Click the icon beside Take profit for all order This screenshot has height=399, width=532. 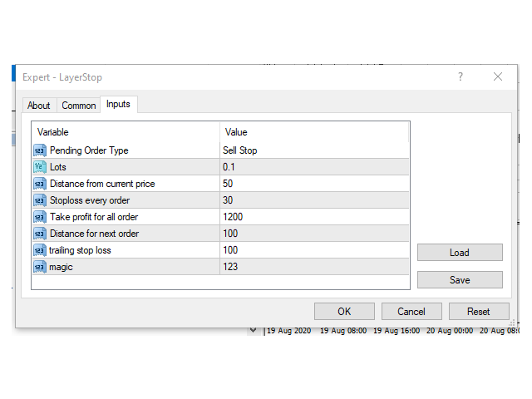[x=39, y=217]
